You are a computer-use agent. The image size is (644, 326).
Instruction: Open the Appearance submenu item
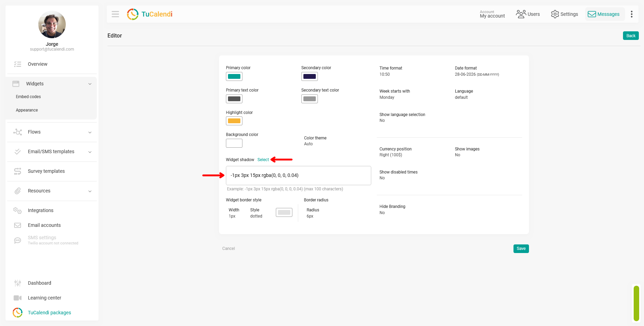coord(27,110)
